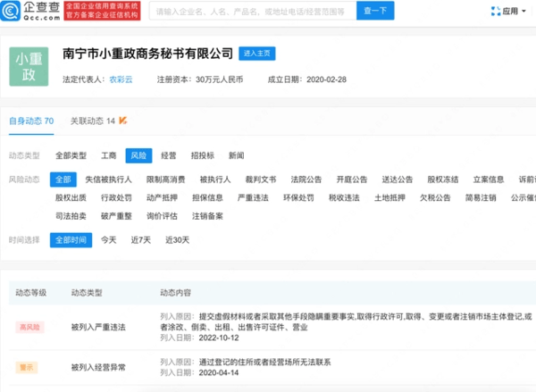Click company title 南宁市小重政商务秘书有限公司
This screenshot has width=536, height=392.
point(147,54)
